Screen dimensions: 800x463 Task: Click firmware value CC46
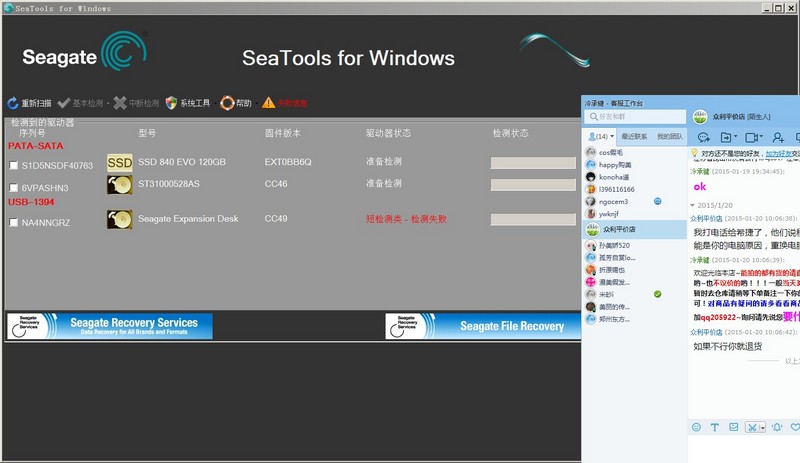click(276, 184)
